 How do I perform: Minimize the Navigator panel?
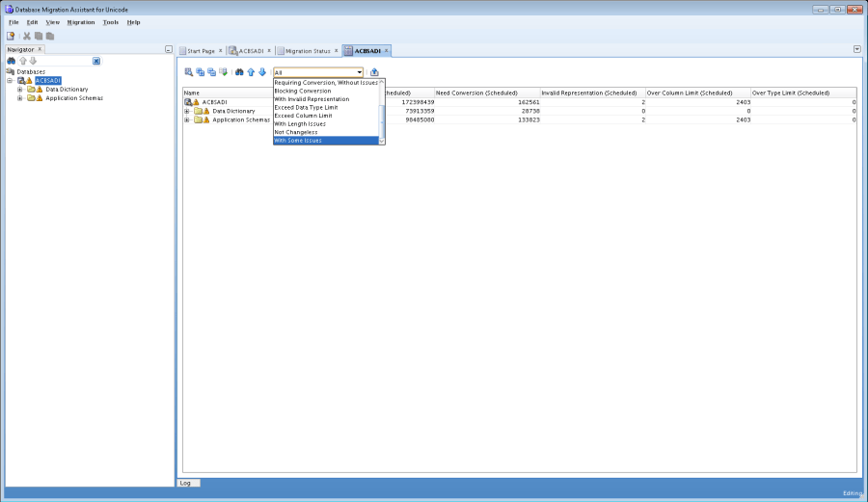168,49
